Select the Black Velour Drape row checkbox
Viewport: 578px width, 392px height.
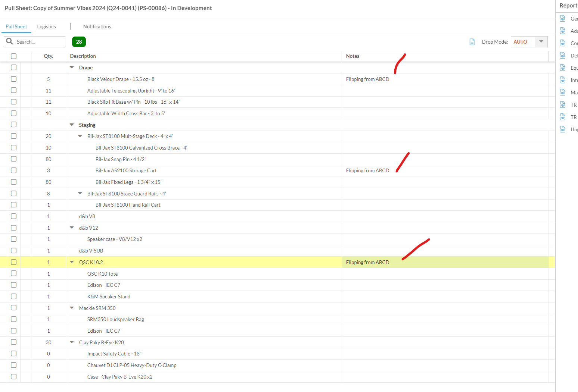tap(14, 79)
